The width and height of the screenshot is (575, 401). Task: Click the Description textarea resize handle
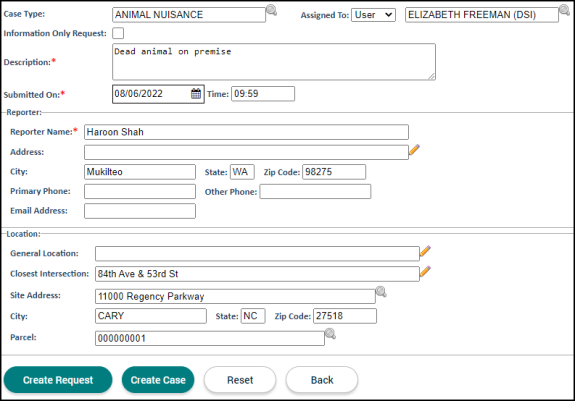tap(432, 76)
